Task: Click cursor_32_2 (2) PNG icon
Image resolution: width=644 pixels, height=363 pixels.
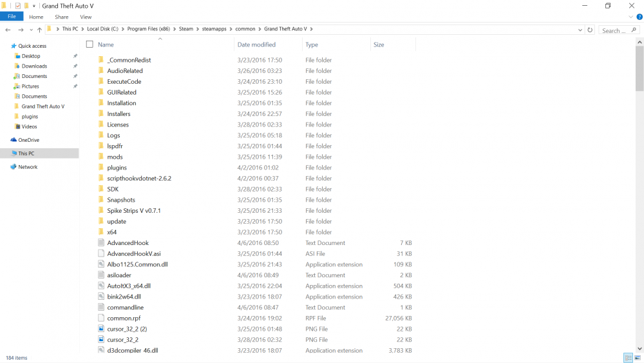Action: pos(101,328)
